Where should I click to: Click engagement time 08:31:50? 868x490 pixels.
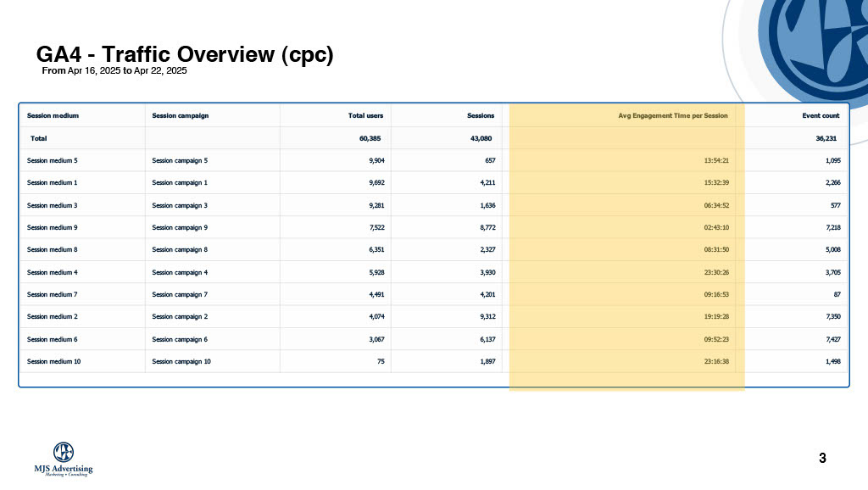(716, 250)
